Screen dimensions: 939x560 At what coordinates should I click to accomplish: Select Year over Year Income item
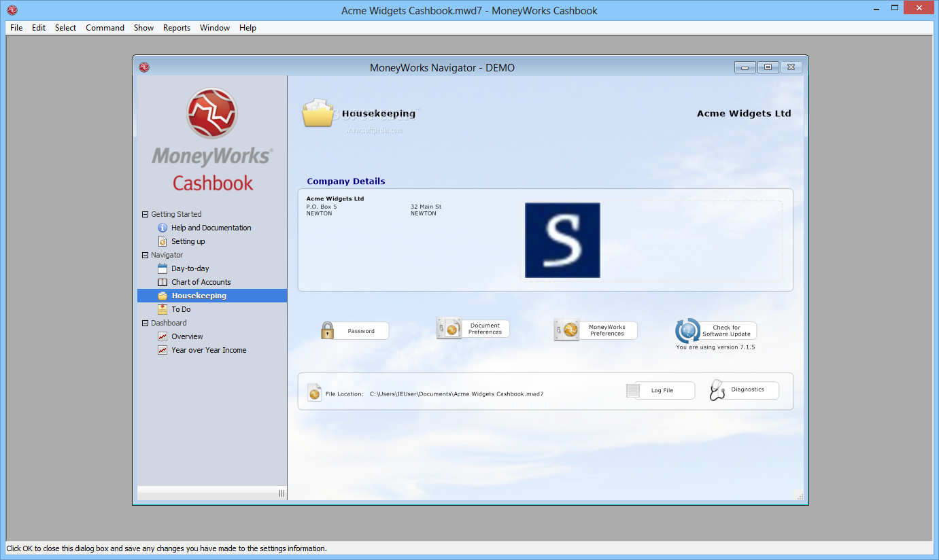tap(209, 350)
